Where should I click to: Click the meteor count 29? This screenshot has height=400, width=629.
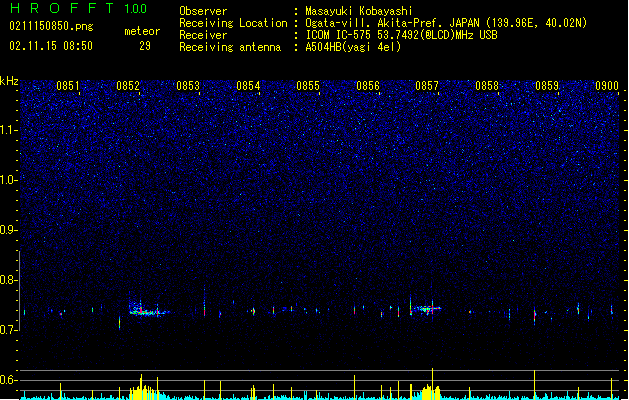[145, 46]
